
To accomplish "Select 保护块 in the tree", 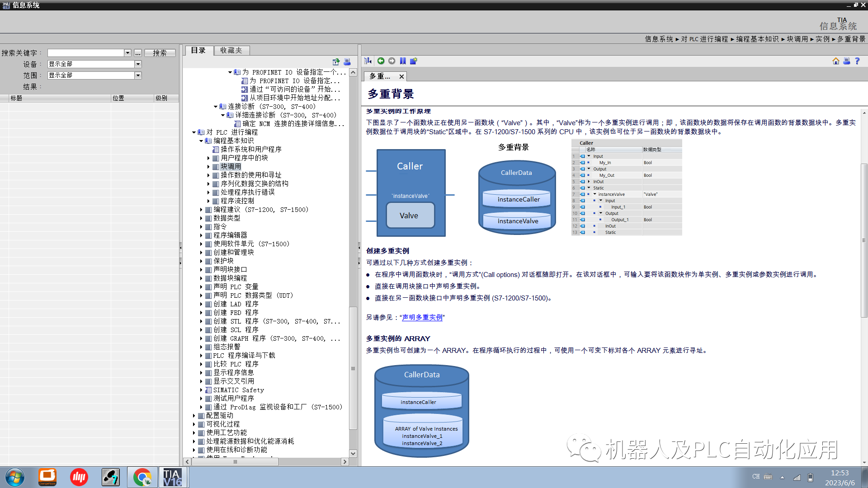I will (x=223, y=261).
